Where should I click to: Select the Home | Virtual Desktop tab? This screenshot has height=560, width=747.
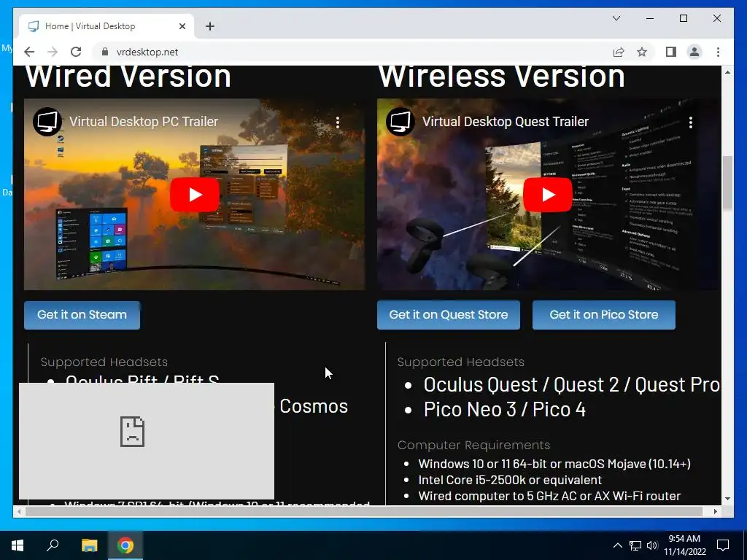point(107,26)
